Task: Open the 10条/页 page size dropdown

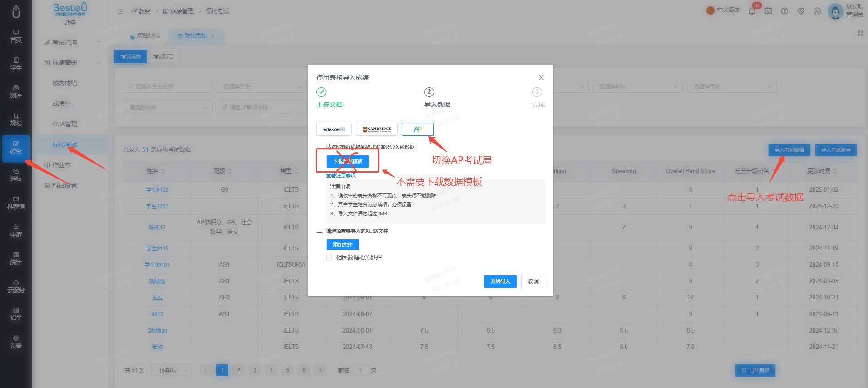Action: pos(171,370)
